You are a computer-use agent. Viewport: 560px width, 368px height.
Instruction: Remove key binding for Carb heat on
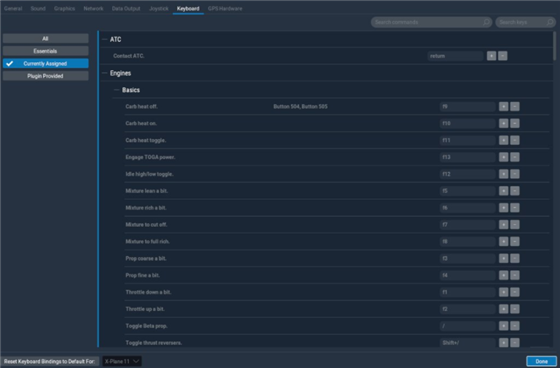(x=515, y=123)
